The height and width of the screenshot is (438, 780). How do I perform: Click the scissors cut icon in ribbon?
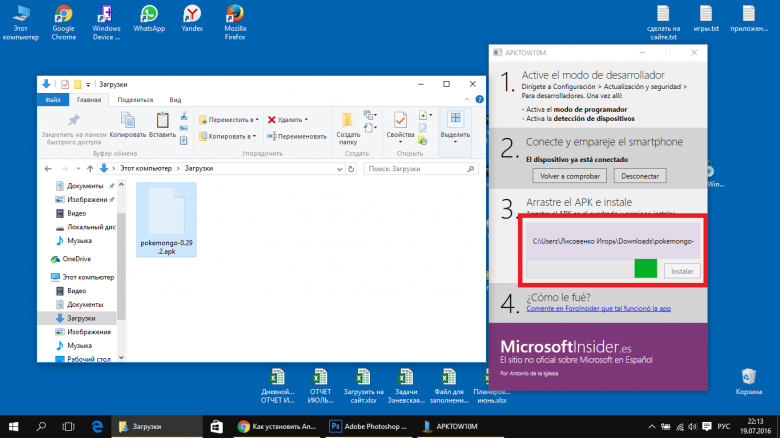click(x=184, y=115)
